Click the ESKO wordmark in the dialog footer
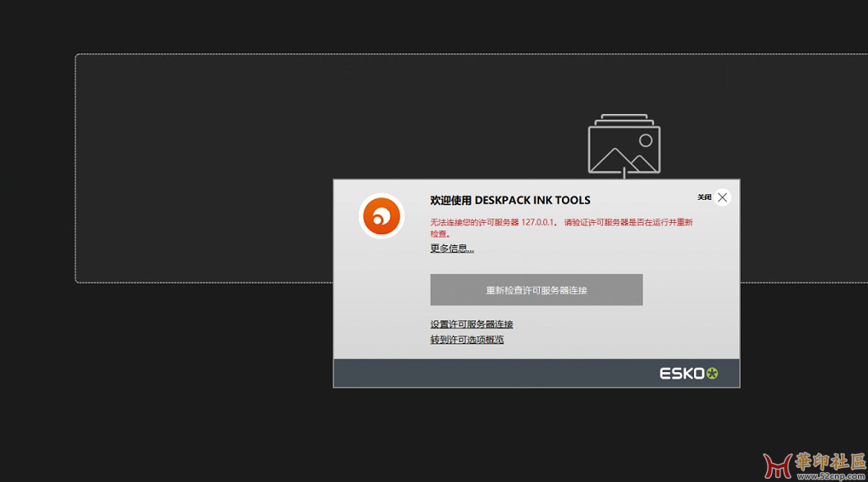868x482 pixels. click(x=682, y=374)
